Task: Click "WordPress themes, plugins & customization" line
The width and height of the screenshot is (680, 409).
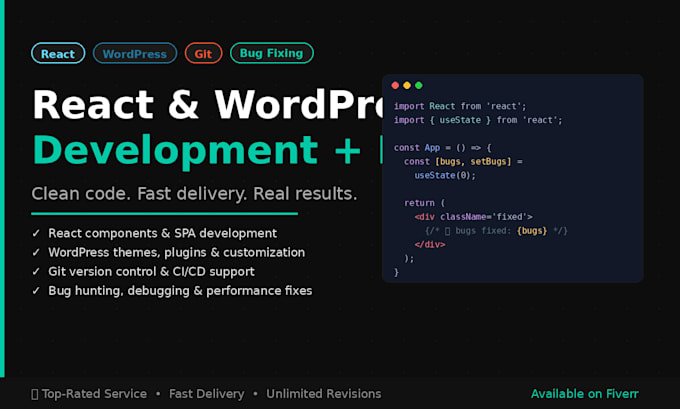Action: click(177, 252)
